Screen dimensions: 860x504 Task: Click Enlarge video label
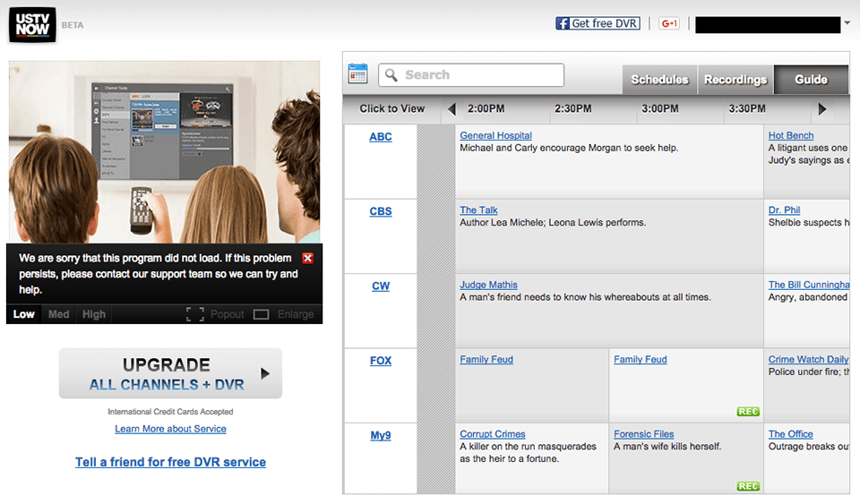coord(296,314)
